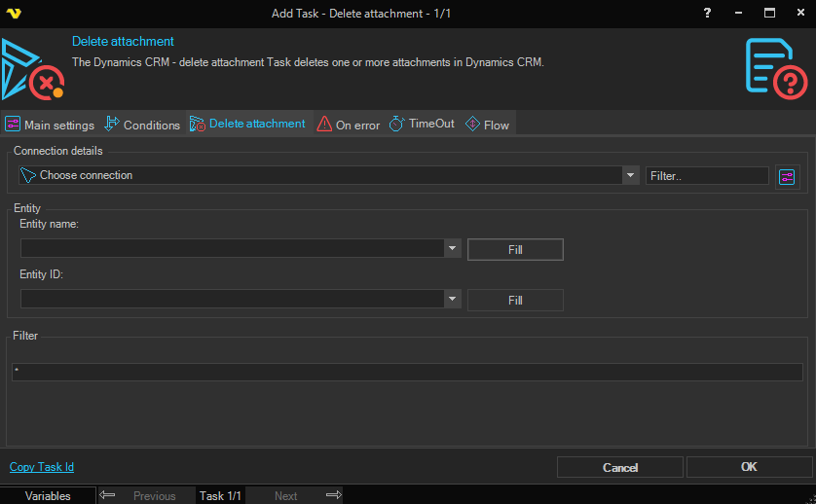Expand the Choose connection dropdown
This screenshot has height=504, width=816.
pyautogui.click(x=630, y=176)
